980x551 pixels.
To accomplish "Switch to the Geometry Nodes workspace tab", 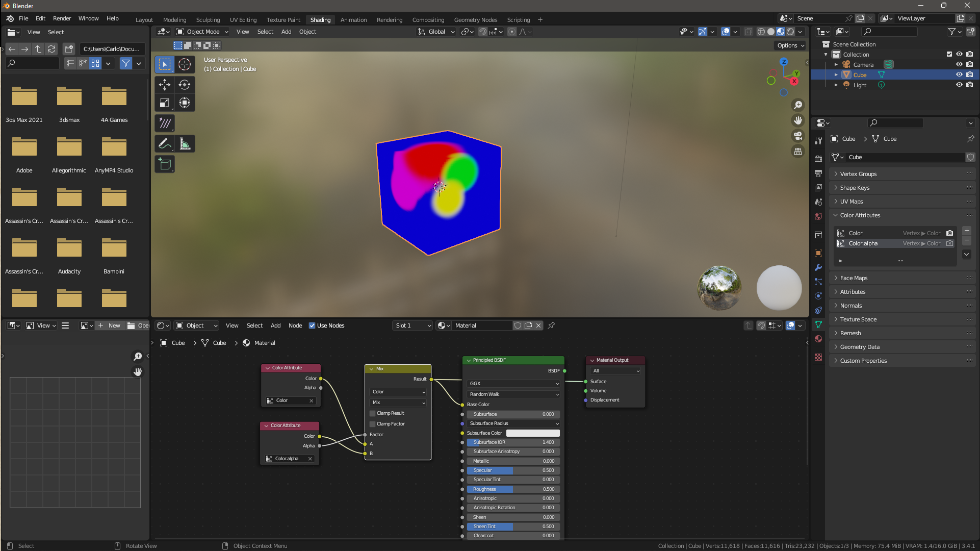I will pyautogui.click(x=475, y=20).
